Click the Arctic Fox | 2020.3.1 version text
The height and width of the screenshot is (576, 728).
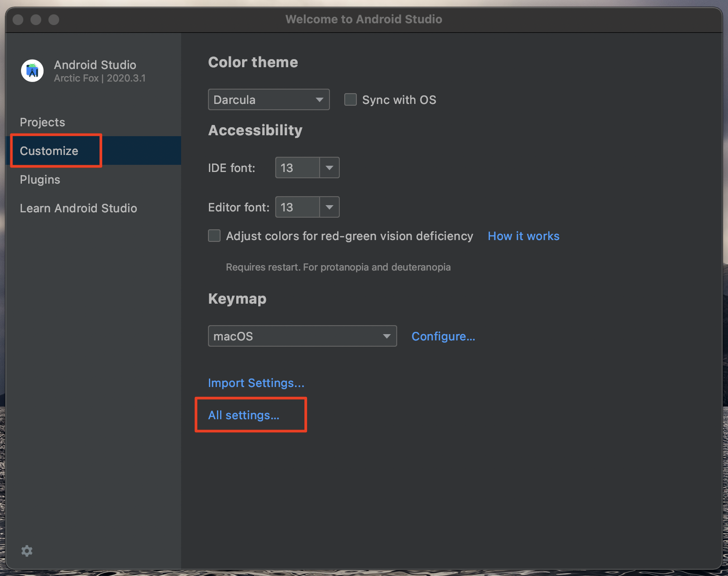point(100,78)
